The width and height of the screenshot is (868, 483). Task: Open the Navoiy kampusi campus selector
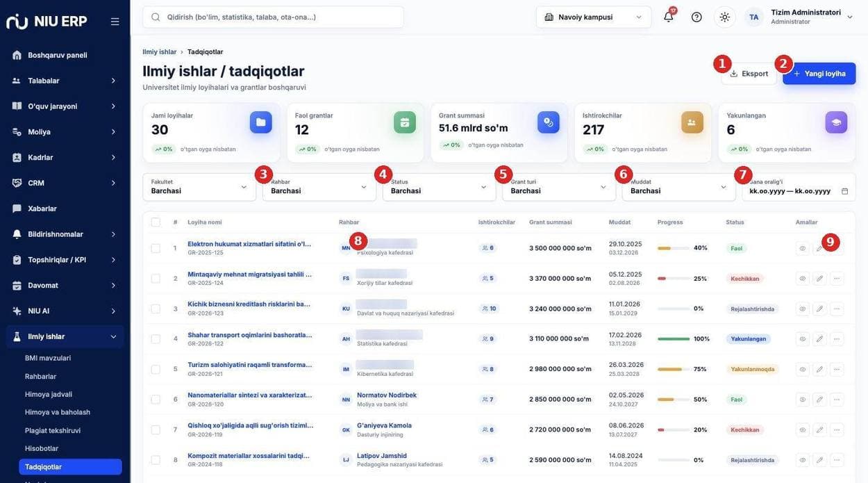coord(594,17)
